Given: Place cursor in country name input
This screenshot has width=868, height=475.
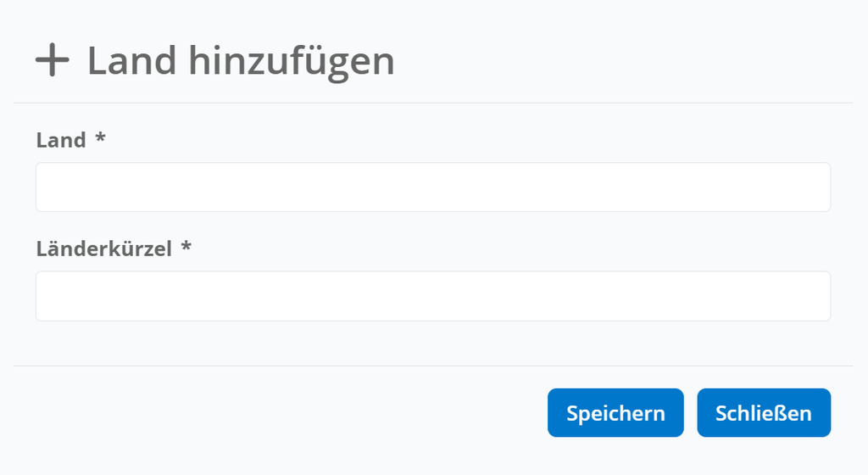Looking at the screenshot, I should (x=433, y=187).
